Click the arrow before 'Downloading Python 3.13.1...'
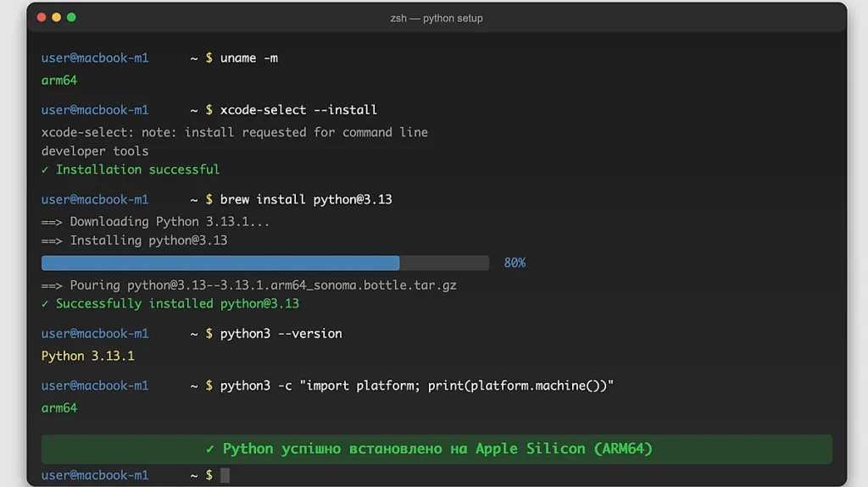This screenshot has width=868, height=487. point(52,222)
